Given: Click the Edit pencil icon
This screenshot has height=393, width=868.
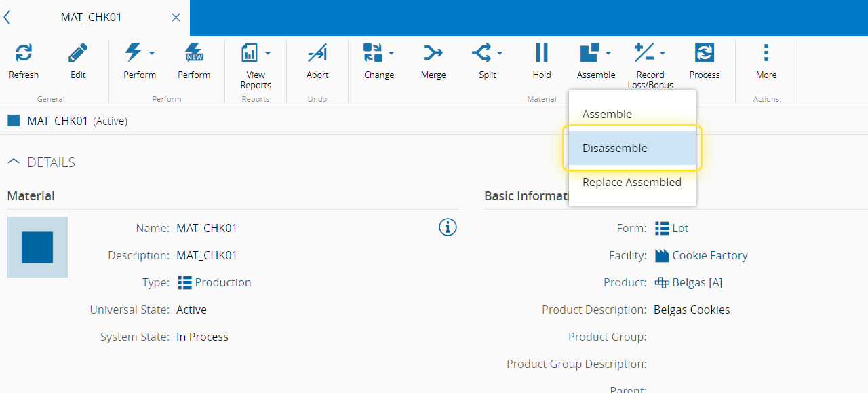Looking at the screenshot, I should (78, 53).
